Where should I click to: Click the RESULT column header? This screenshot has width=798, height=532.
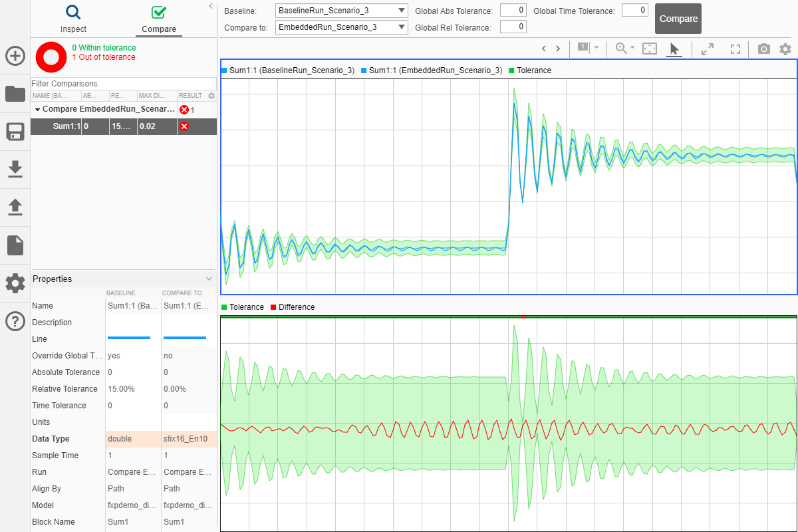(x=191, y=96)
